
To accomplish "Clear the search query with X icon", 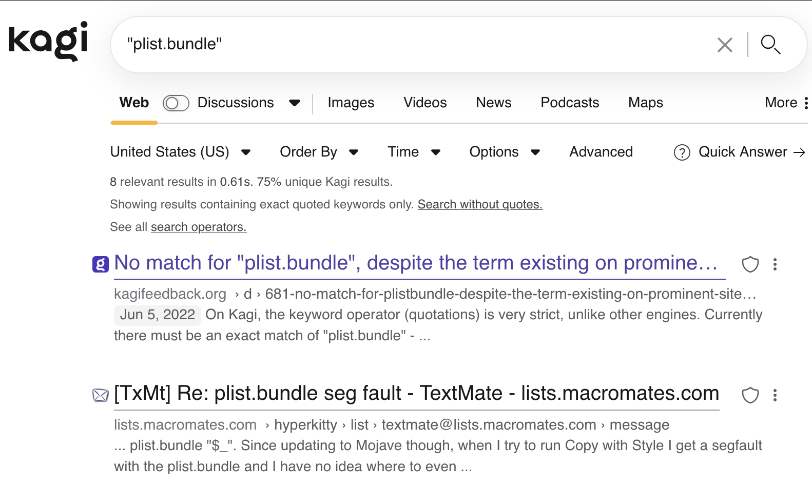I will [x=724, y=45].
